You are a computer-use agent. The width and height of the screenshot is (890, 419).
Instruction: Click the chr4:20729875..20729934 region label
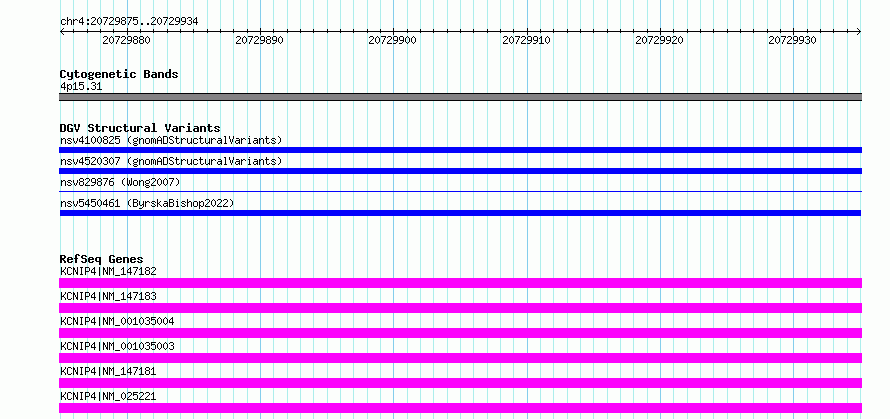pos(129,22)
